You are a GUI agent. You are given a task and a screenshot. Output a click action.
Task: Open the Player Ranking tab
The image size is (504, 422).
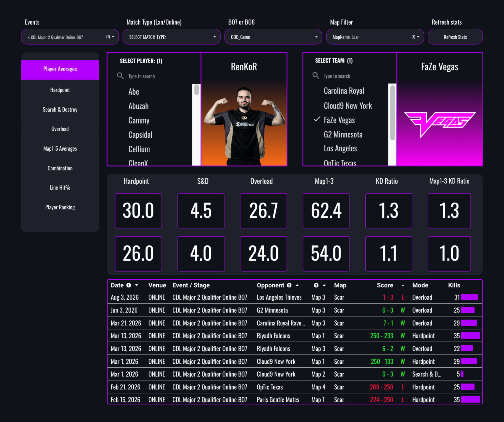pyautogui.click(x=60, y=207)
